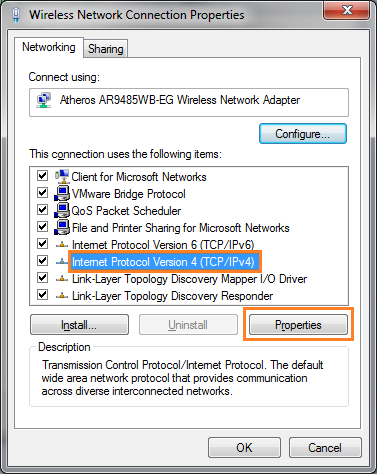Viewport: 377px width, 474px height.
Task: Click the Atheros AR9485WB-EG adapter name
Action: pyautogui.click(x=180, y=100)
